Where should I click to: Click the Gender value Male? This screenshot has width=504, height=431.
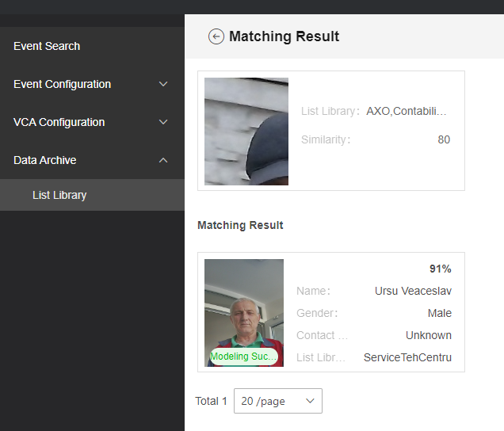coord(439,313)
